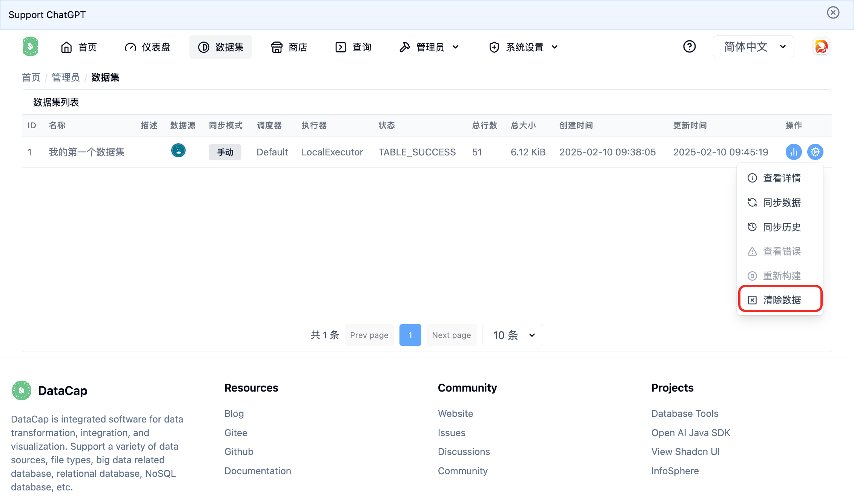Select 查看详情 from the action menu
Viewport: 854px width, 504px height.
[780, 178]
